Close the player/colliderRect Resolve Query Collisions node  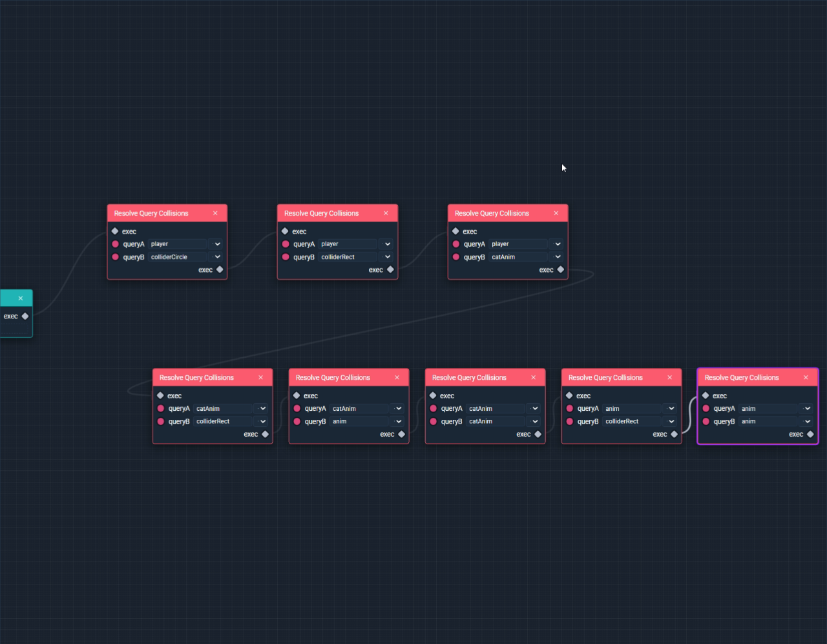pos(386,213)
